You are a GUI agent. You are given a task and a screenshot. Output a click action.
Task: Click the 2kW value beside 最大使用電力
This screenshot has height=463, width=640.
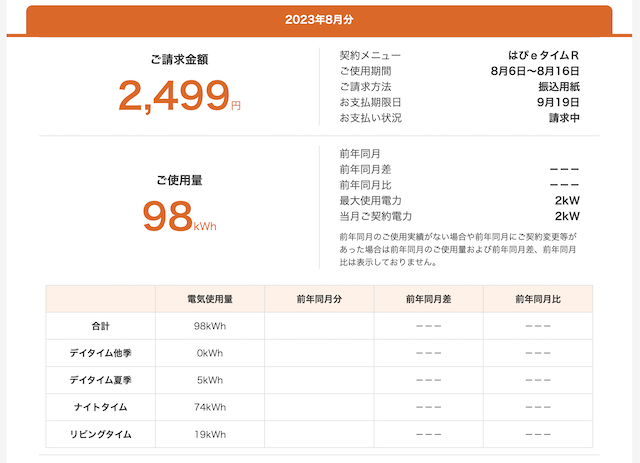[567, 200]
